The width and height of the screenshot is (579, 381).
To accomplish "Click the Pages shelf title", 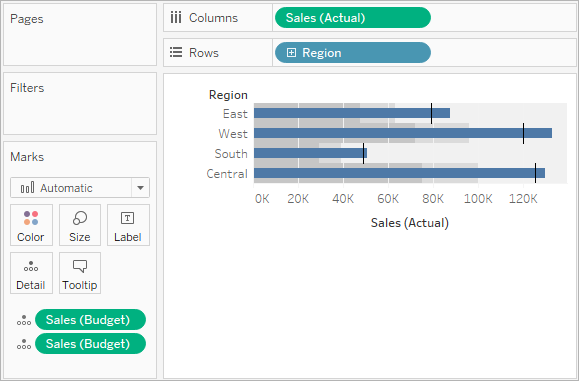I will 27,19.
